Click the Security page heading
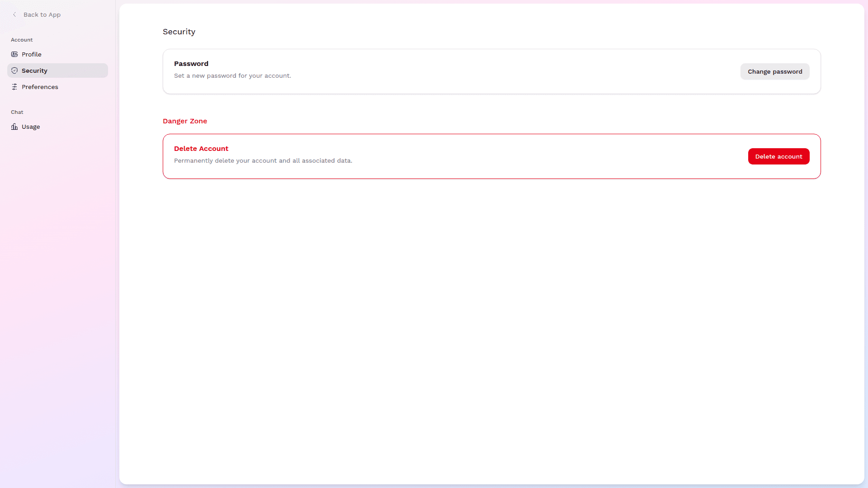 [x=179, y=32]
